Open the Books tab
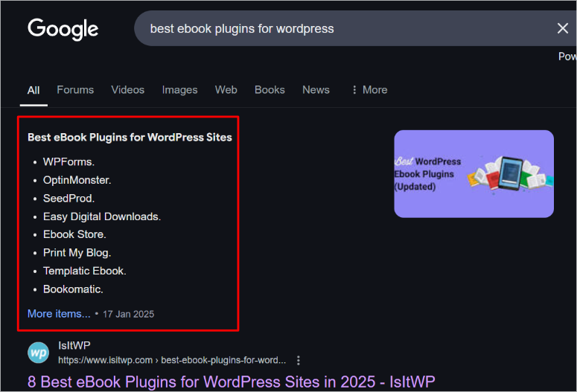The width and height of the screenshot is (577, 392). tap(270, 90)
